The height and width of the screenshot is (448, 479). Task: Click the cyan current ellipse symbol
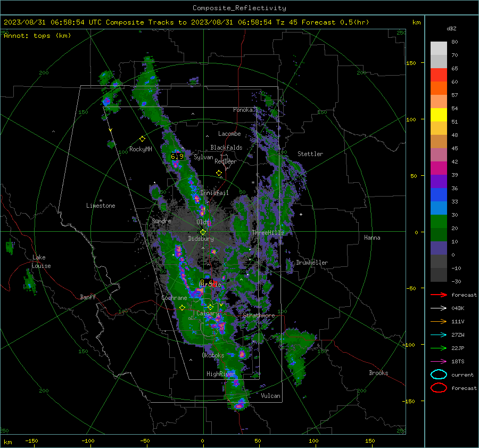coord(439,374)
